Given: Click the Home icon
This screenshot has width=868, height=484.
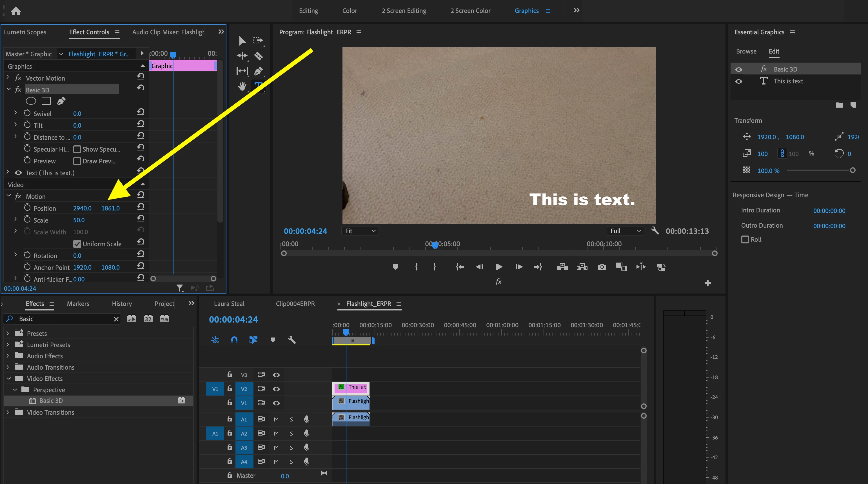Looking at the screenshot, I should click(15, 11).
